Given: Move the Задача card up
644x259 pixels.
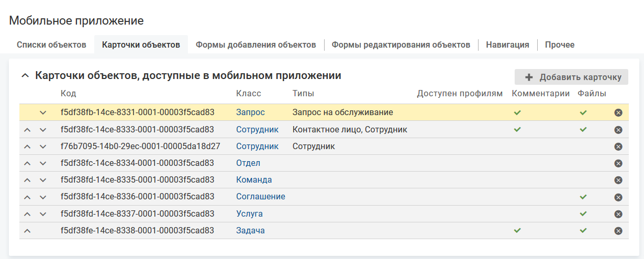Looking at the screenshot, I should (27, 231).
